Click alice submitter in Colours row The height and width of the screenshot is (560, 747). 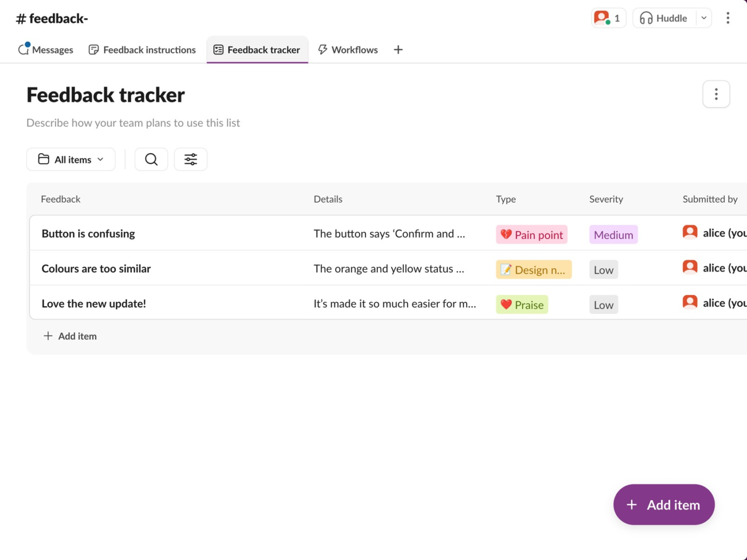click(715, 268)
